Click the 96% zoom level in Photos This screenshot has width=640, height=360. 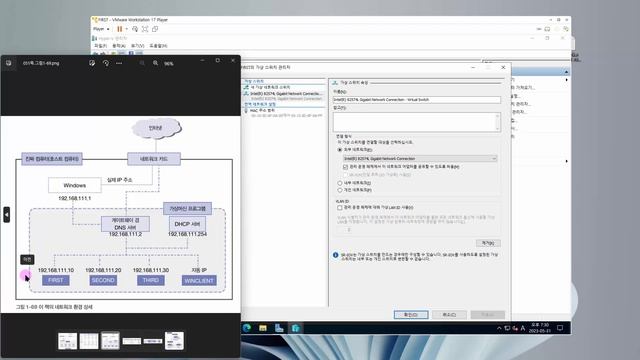pyautogui.click(x=169, y=64)
